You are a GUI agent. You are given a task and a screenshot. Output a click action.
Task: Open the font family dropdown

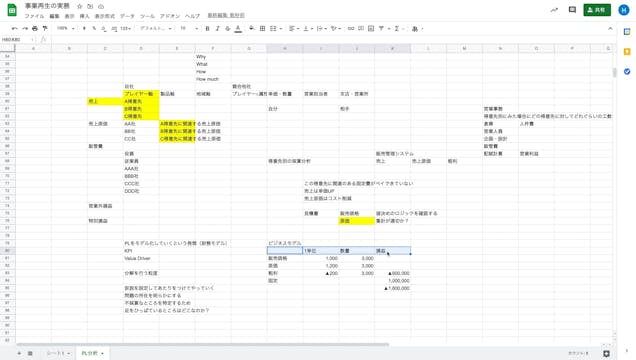tap(156, 28)
